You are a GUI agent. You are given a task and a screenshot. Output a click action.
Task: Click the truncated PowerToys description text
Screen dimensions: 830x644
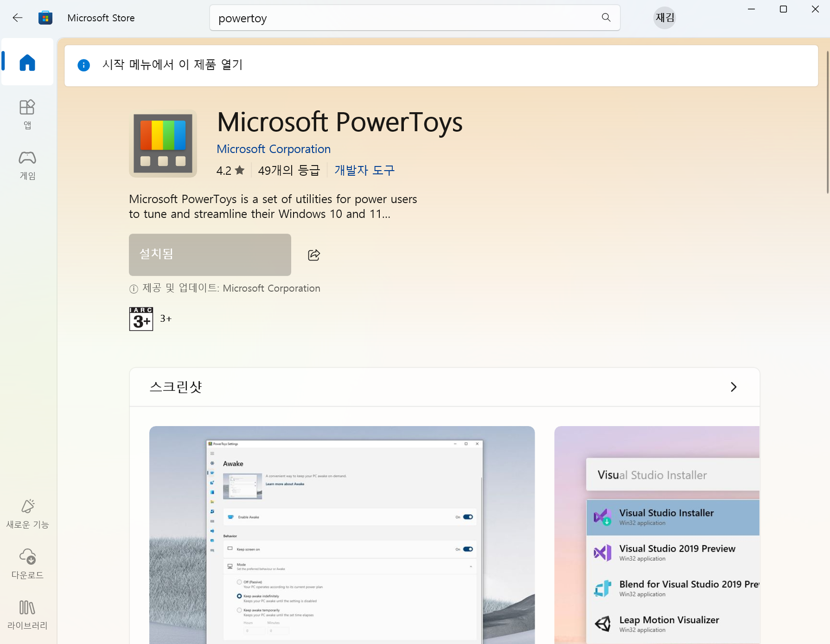tap(273, 207)
